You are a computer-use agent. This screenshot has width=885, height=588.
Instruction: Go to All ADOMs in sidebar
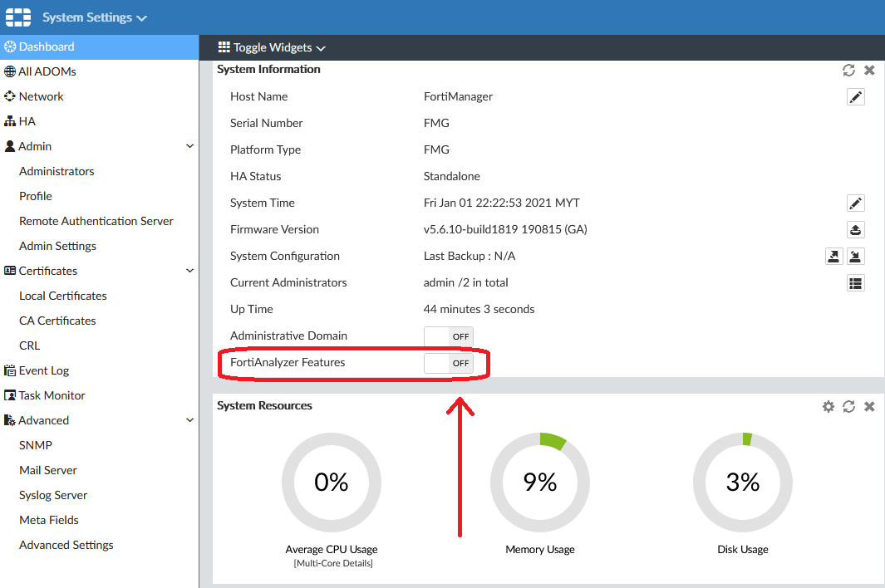[47, 71]
